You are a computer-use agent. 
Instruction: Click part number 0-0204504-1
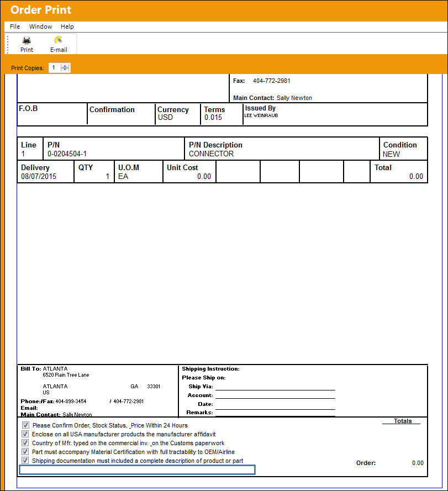pos(67,154)
